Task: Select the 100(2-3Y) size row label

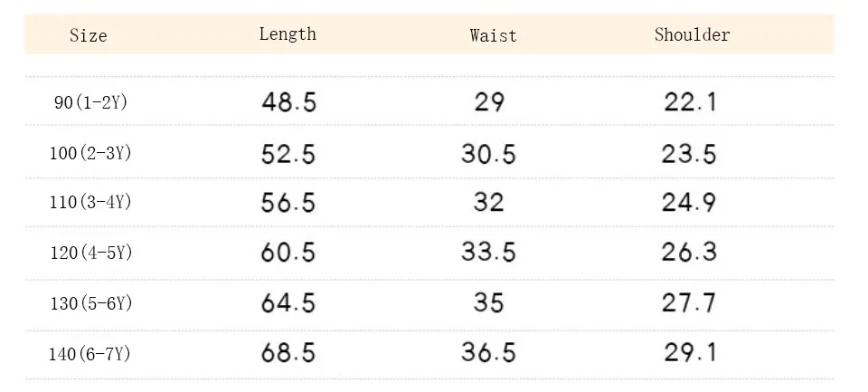Action: pos(90,153)
